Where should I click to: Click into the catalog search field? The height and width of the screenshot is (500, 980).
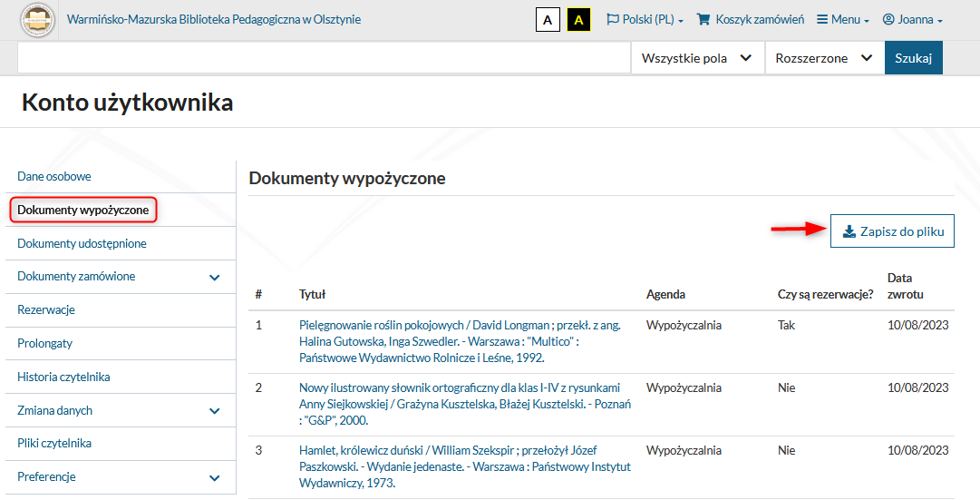(x=324, y=58)
